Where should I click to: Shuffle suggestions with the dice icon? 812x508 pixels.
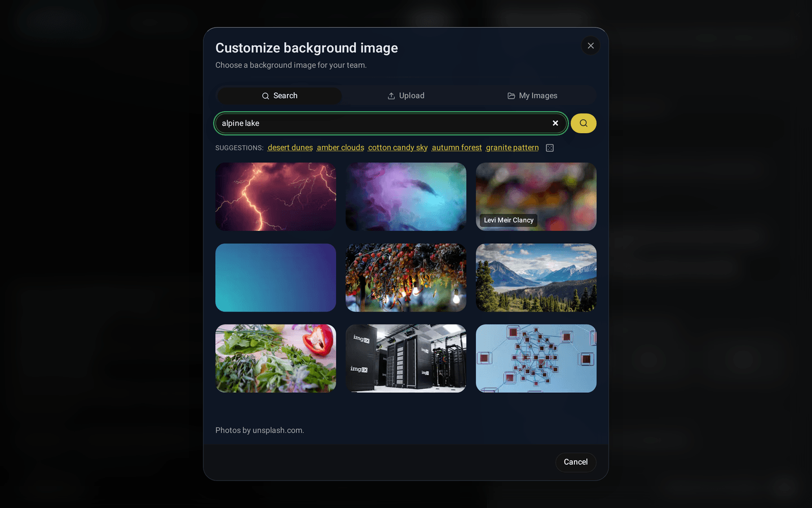tap(550, 148)
